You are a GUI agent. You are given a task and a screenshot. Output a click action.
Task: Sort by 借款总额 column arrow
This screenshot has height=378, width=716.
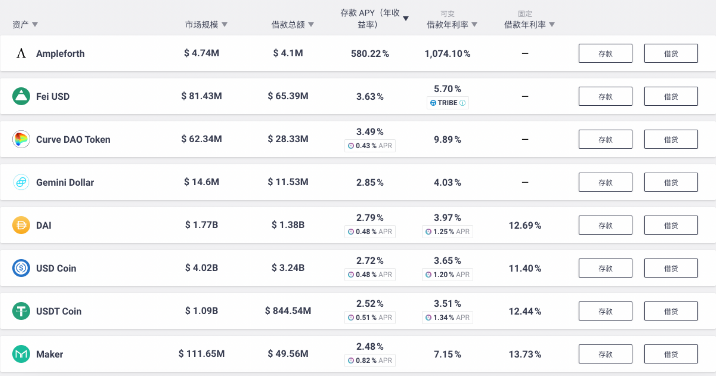311,24
